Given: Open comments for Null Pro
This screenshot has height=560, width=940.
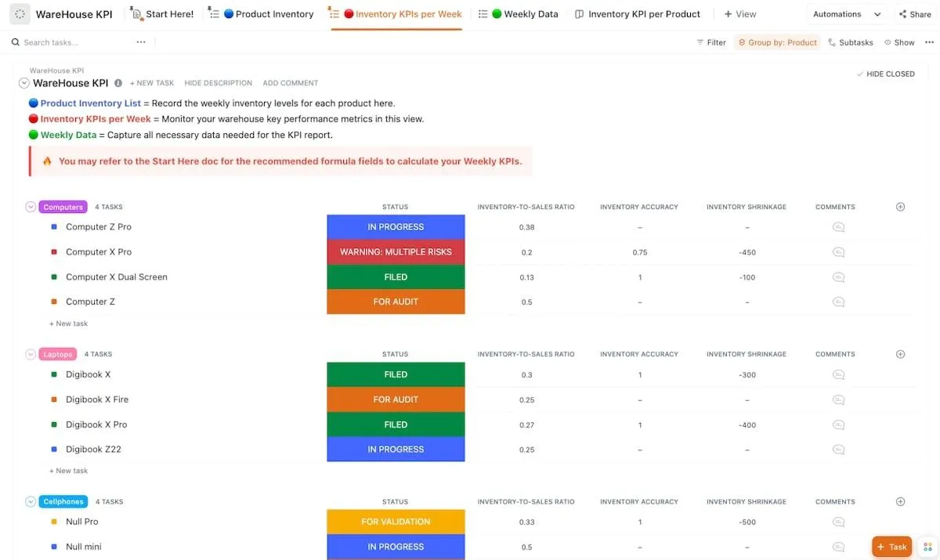Looking at the screenshot, I should pos(838,522).
